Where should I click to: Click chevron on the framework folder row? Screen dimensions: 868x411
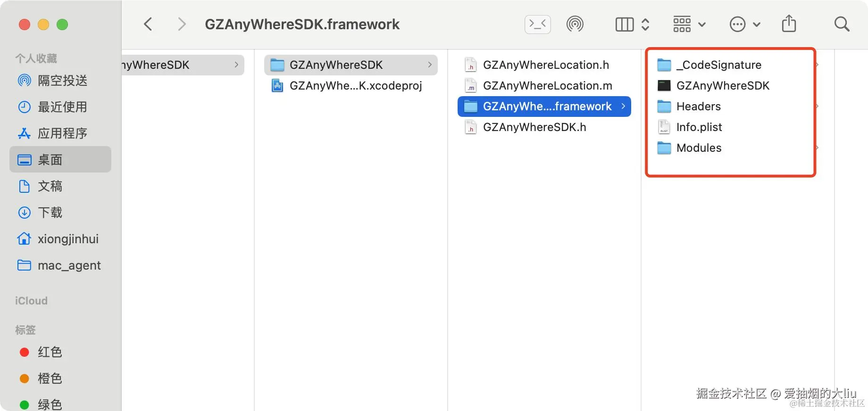click(623, 106)
